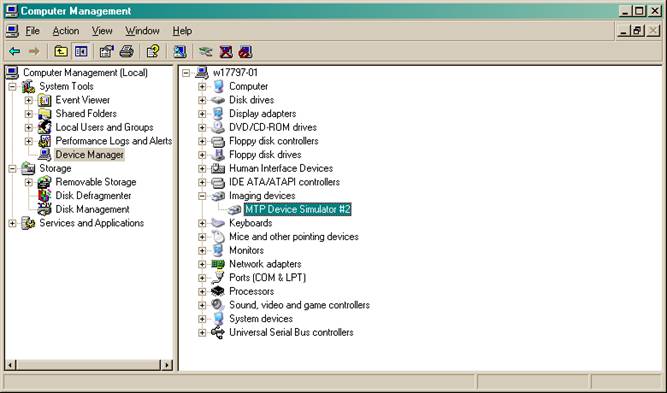
Task: Open the View menu
Action: click(x=102, y=31)
